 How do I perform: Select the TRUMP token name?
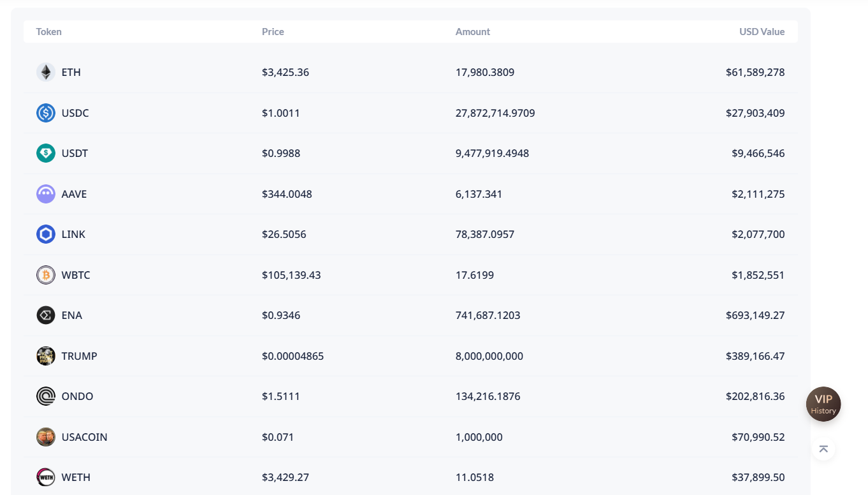pos(80,356)
